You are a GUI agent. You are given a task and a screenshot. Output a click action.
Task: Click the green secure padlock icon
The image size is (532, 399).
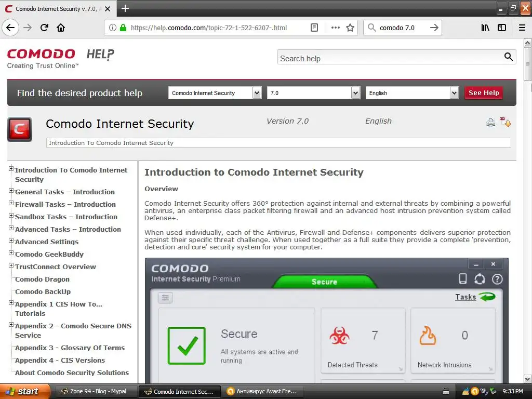pyautogui.click(x=123, y=28)
